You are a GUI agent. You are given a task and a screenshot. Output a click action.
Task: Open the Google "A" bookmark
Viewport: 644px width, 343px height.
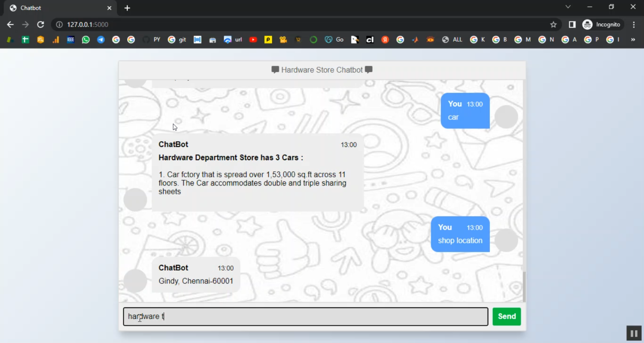click(569, 39)
